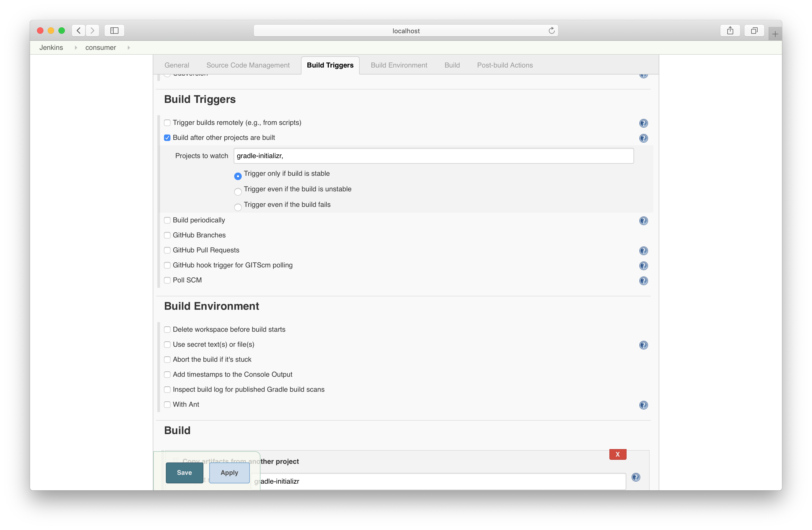Click the Apply button
Viewport: 812px width, 530px height.
point(229,472)
